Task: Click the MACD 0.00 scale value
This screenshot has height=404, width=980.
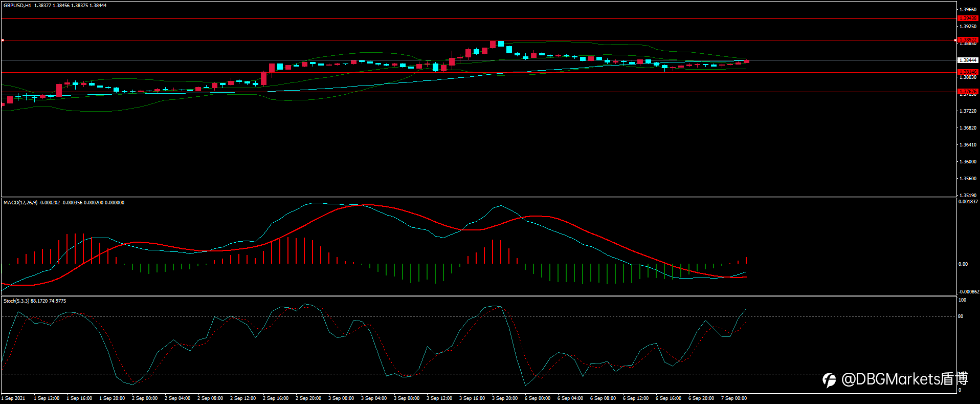Action: [x=963, y=264]
